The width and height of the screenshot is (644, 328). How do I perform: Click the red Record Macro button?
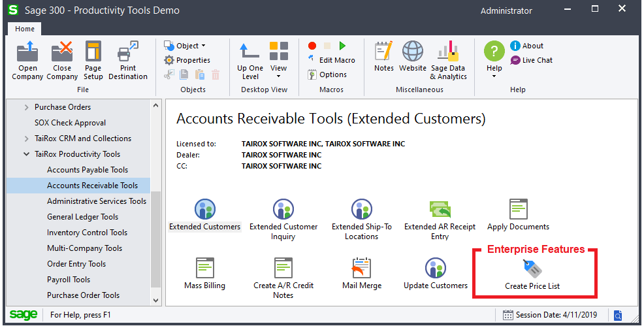click(312, 46)
